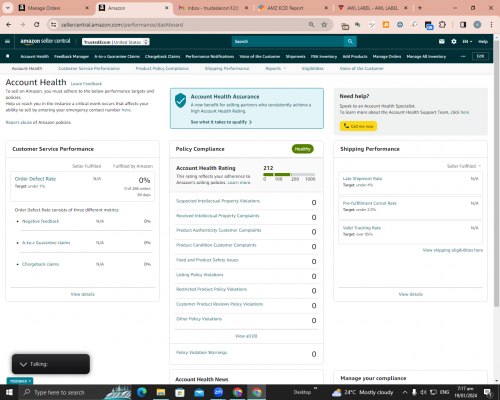Image resolution: width=500 pixels, height=400 pixels.
Task: Open Microsoft Edge from taskbar
Action: pyautogui.click(x=142, y=392)
